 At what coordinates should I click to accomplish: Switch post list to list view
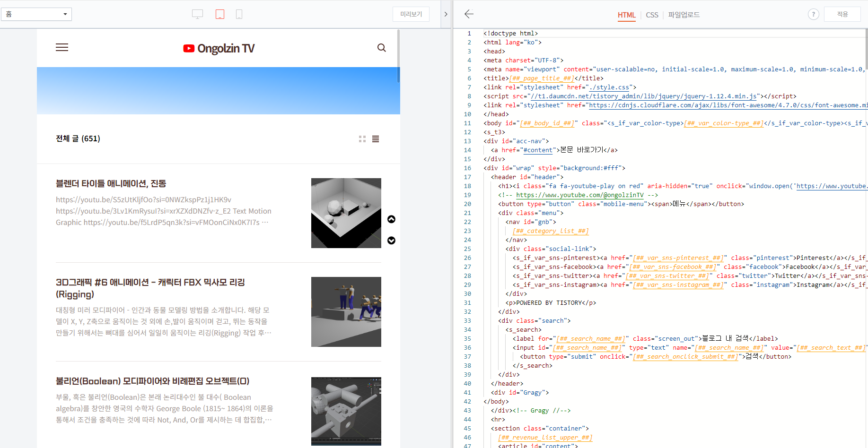376,139
